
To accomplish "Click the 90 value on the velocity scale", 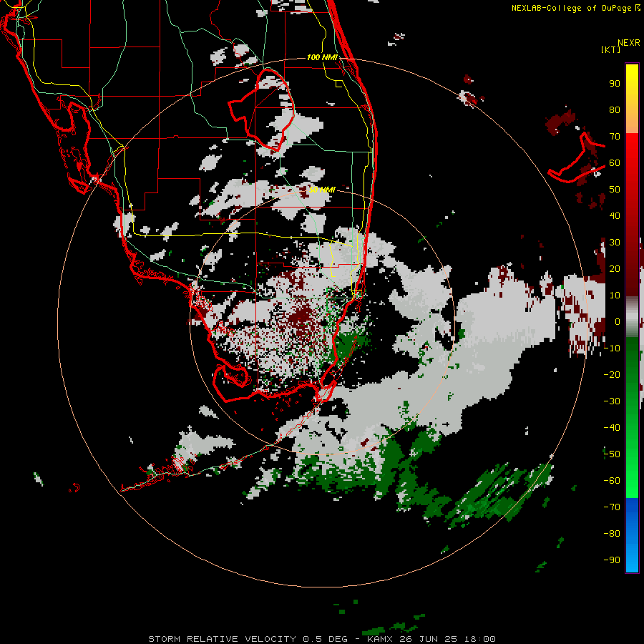I will click(615, 84).
